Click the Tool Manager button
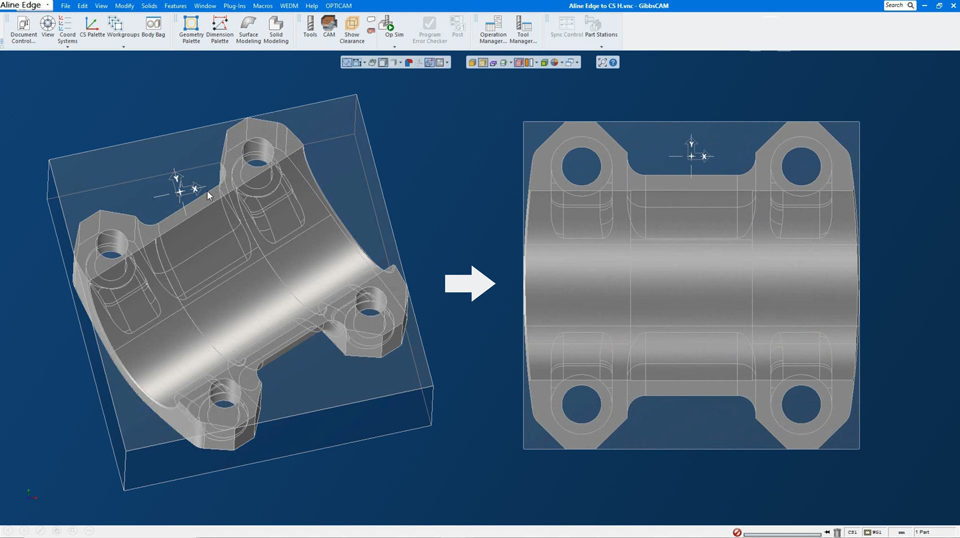 pyautogui.click(x=523, y=28)
